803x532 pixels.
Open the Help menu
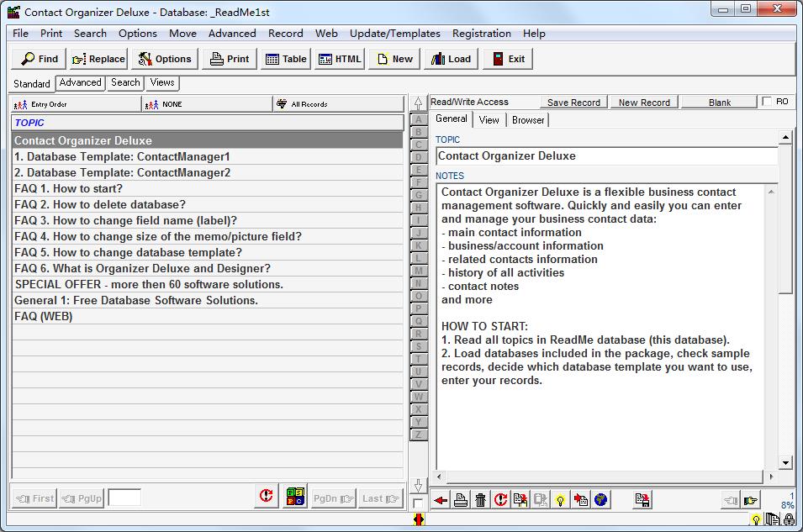click(534, 34)
